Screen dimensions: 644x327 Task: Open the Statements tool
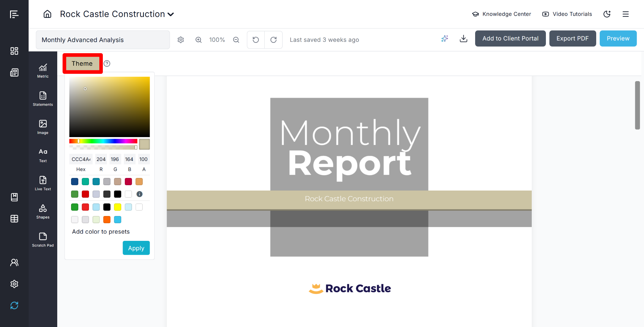pos(43,99)
